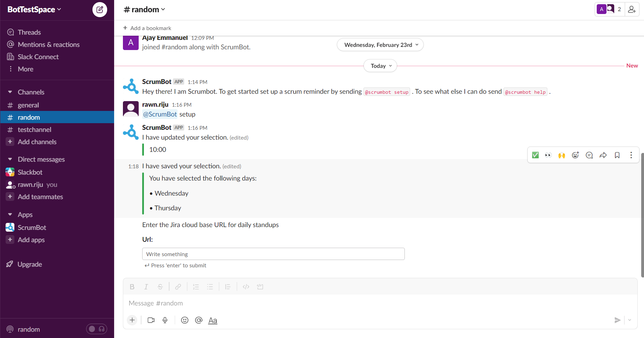Click the compose new message icon
Image resolution: width=644 pixels, height=338 pixels.
tap(100, 9)
